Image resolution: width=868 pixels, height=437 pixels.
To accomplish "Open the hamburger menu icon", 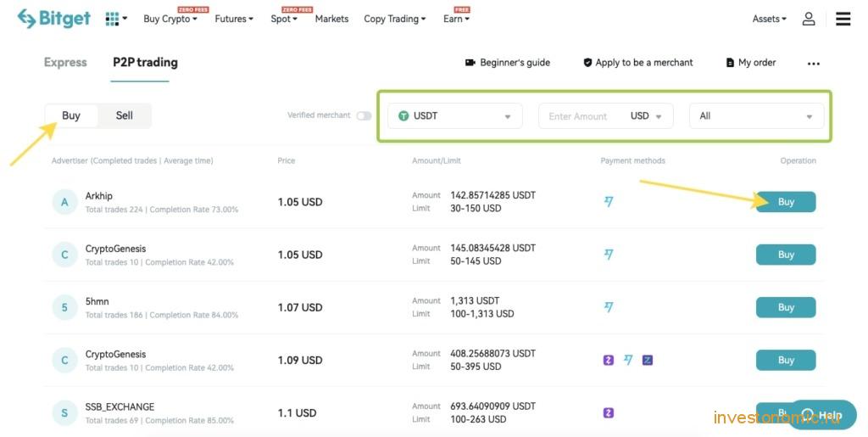I will tap(843, 19).
